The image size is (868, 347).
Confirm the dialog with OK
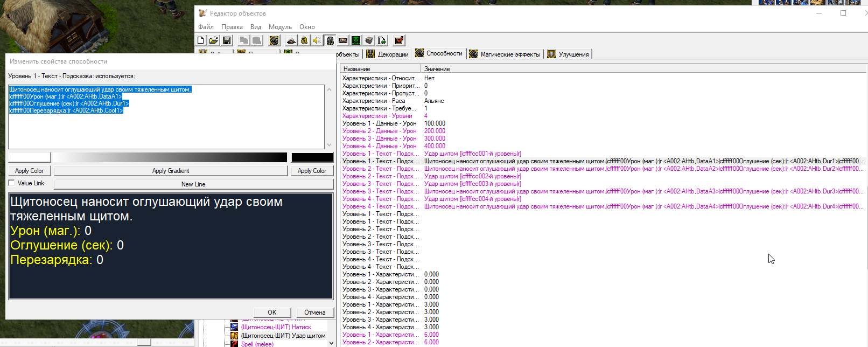click(272, 313)
